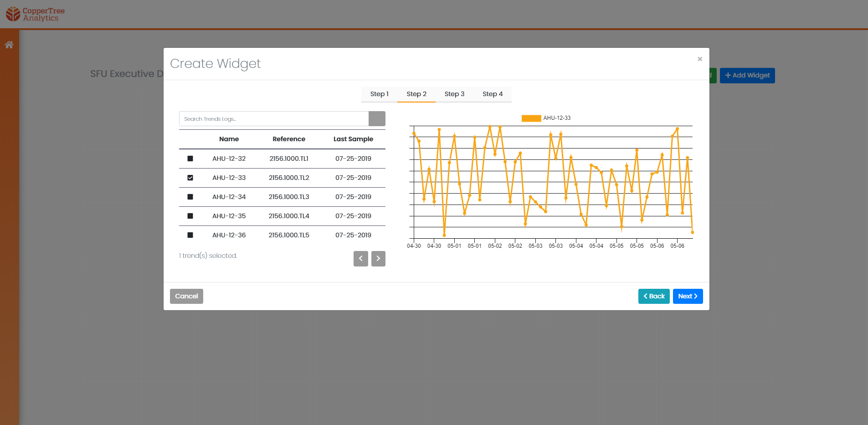Click the '1 trend(s) selected' status text
The image size is (868, 425).
click(208, 256)
